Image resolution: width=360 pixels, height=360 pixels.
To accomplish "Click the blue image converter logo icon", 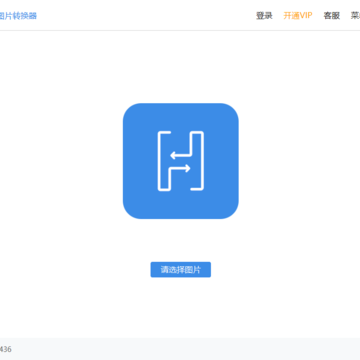I will coord(181,161).
